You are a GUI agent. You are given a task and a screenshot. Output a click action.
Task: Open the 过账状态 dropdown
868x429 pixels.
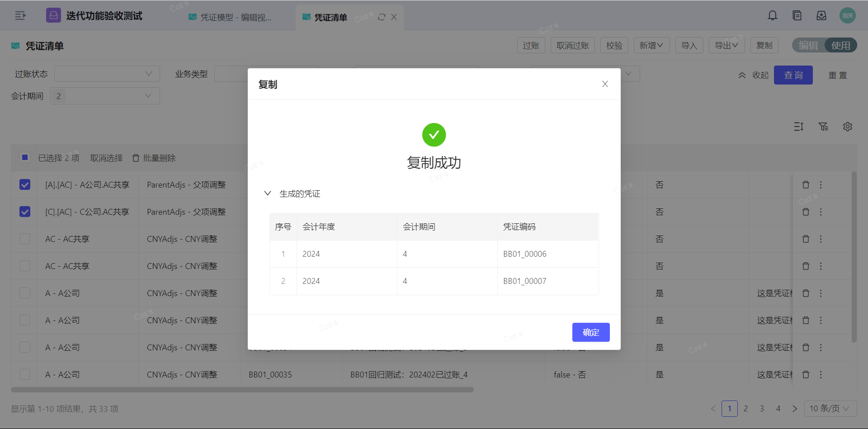click(107, 74)
